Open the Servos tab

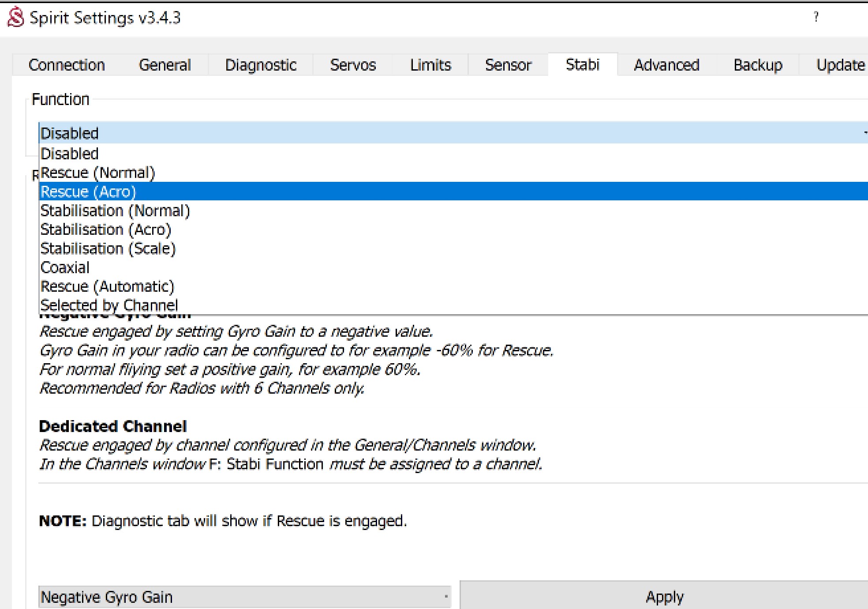pyautogui.click(x=353, y=65)
